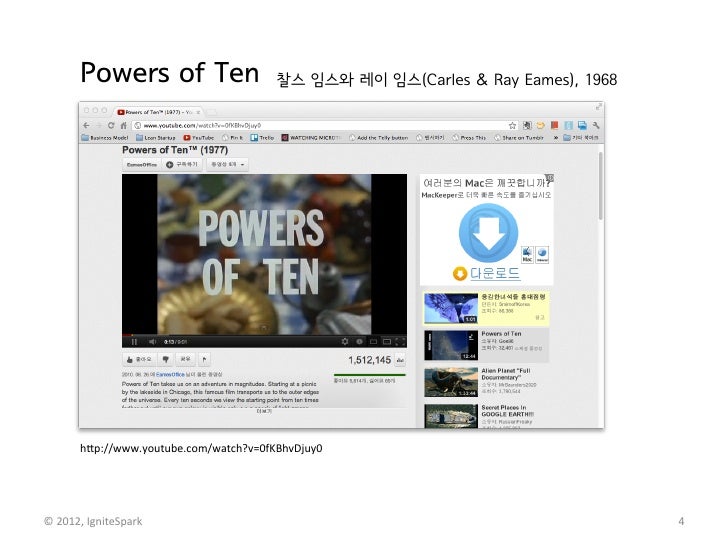This screenshot has height=546, width=728.
Task: Open the Powers of Ten 12:44 thumbnail
Action: [451, 345]
